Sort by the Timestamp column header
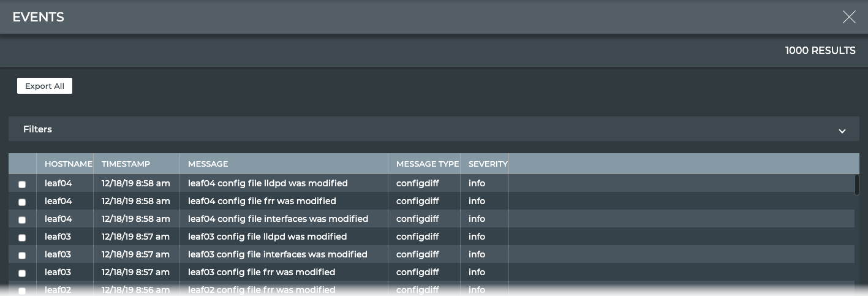The height and width of the screenshot is (296, 868). (x=126, y=164)
